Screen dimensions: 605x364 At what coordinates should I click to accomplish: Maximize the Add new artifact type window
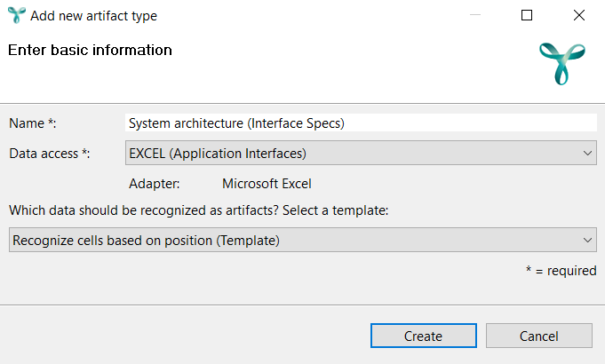(527, 15)
